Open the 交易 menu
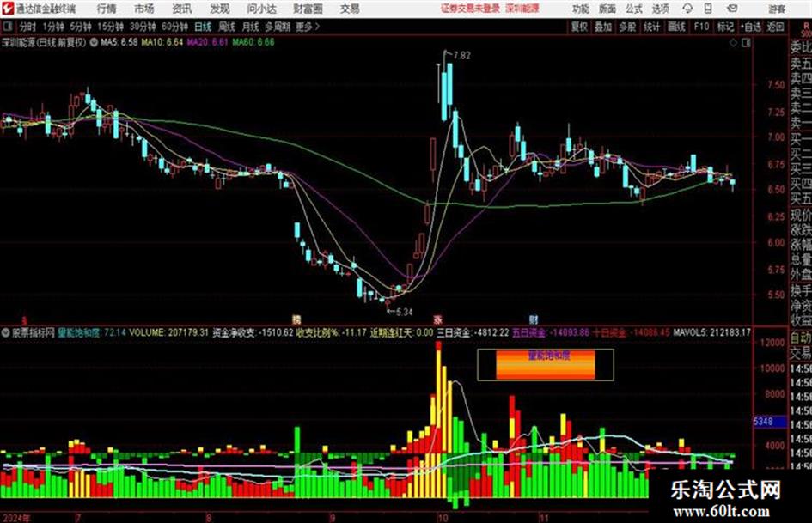Image resolution: width=812 pixels, height=523 pixels. click(350, 9)
